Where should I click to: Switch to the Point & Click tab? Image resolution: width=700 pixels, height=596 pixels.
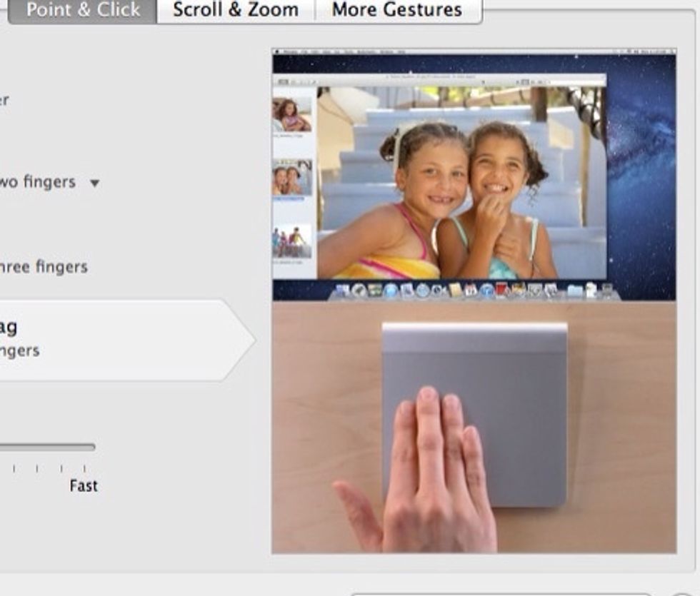(82, 11)
